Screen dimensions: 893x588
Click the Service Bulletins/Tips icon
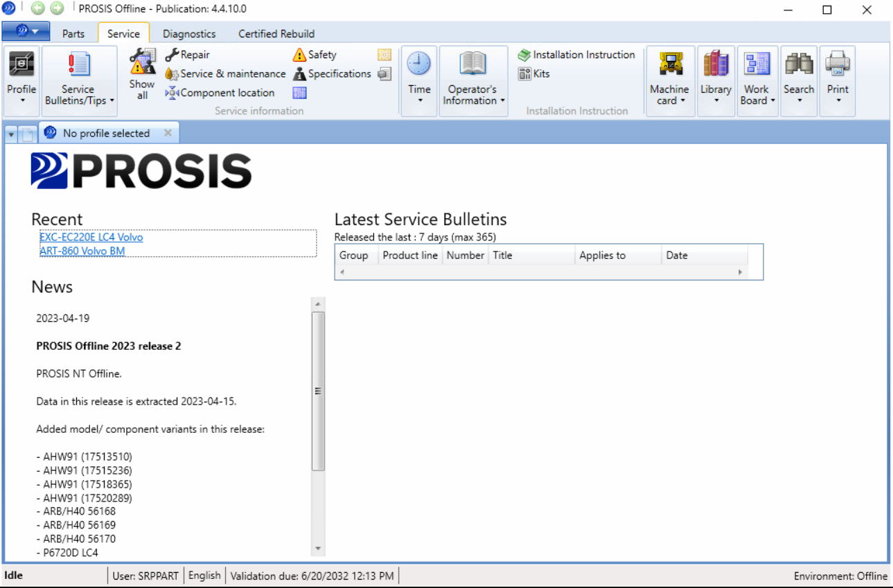pyautogui.click(x=79, y=65)
